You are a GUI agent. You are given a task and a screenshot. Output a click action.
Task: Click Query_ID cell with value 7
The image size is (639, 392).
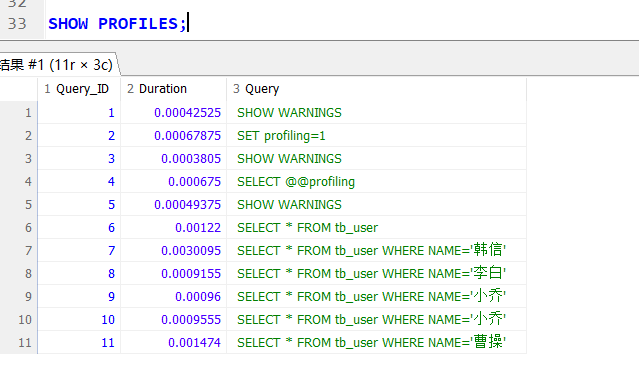click(x=79, y=251)
